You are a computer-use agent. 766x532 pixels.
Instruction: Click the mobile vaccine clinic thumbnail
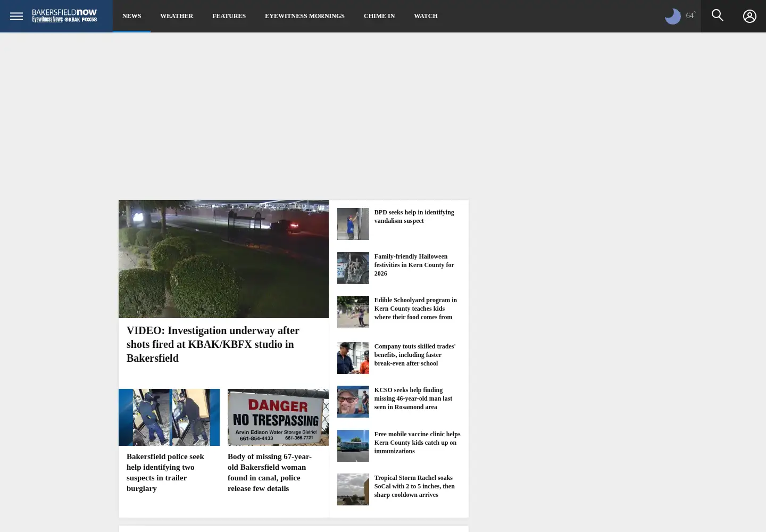pos(353,446)
